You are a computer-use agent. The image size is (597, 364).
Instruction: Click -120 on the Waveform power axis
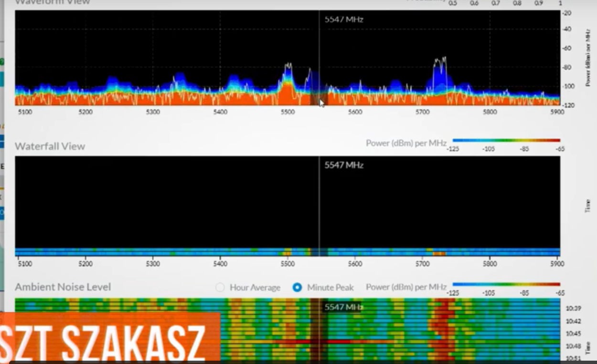[568, 105]
